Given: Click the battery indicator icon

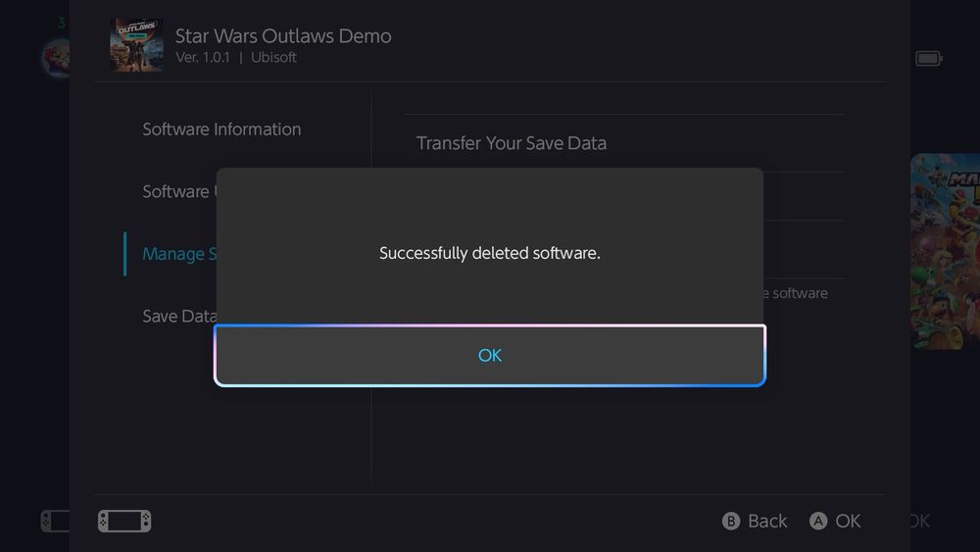Looking at the screenshot, I should point(928,59).
